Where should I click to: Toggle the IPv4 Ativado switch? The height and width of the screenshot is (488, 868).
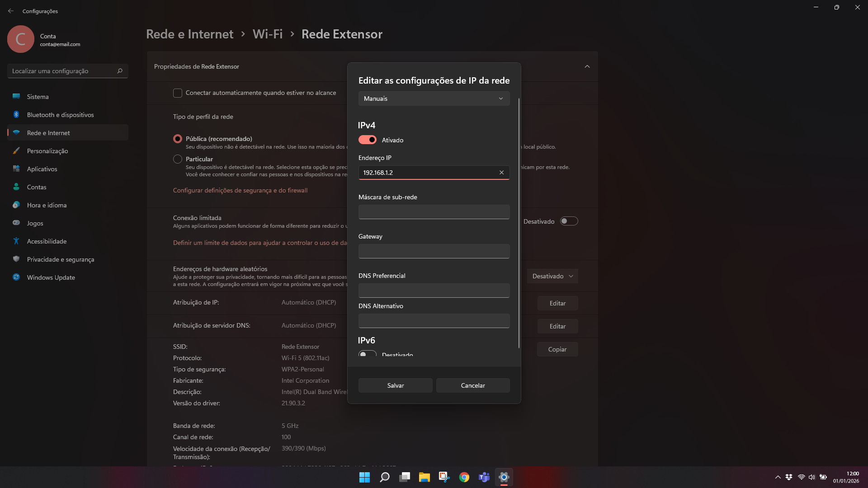pos(367,140)
